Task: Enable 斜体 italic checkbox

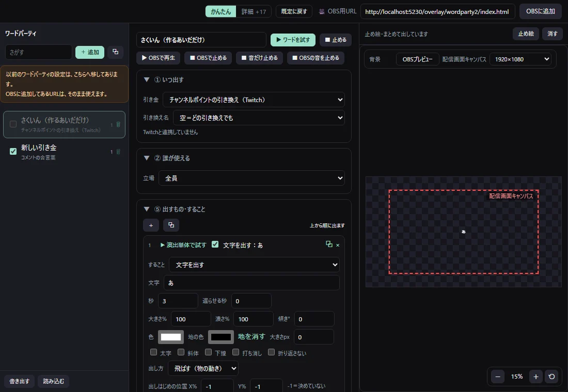Action: pyautogui.click(x=181, y=352)
